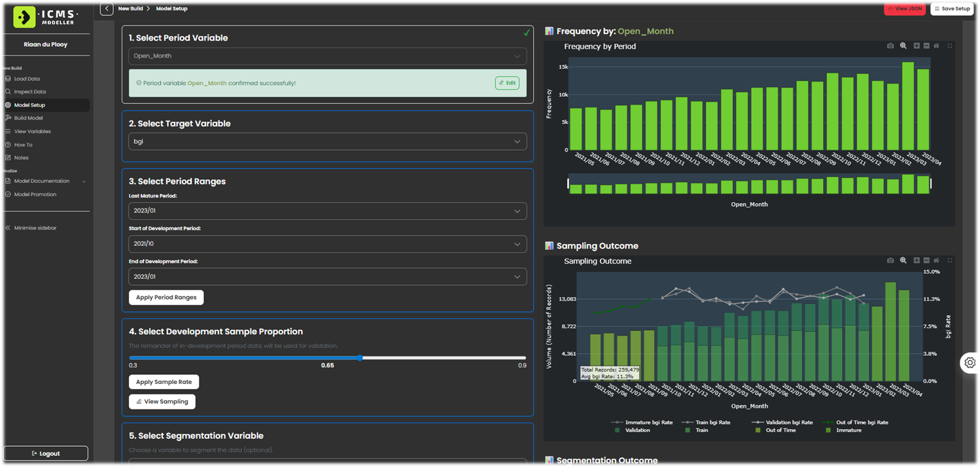Open the Select Target Variable dropdown

click(327, 141)
